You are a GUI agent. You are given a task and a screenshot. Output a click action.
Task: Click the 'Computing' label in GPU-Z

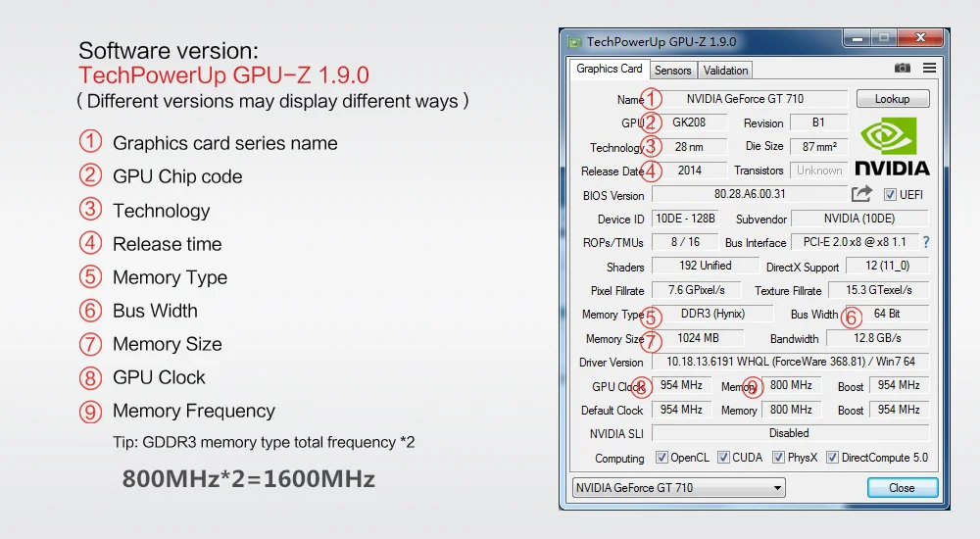pyautogui.click(x=619, y=459)
